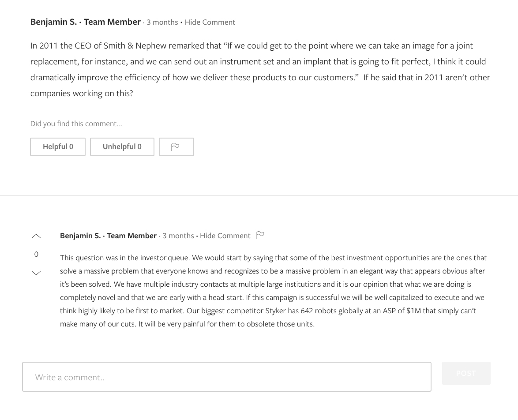The image size is (518, 420).
Task: Click the flag icon beside reply's Hide Comment
Action: (260, 235)
